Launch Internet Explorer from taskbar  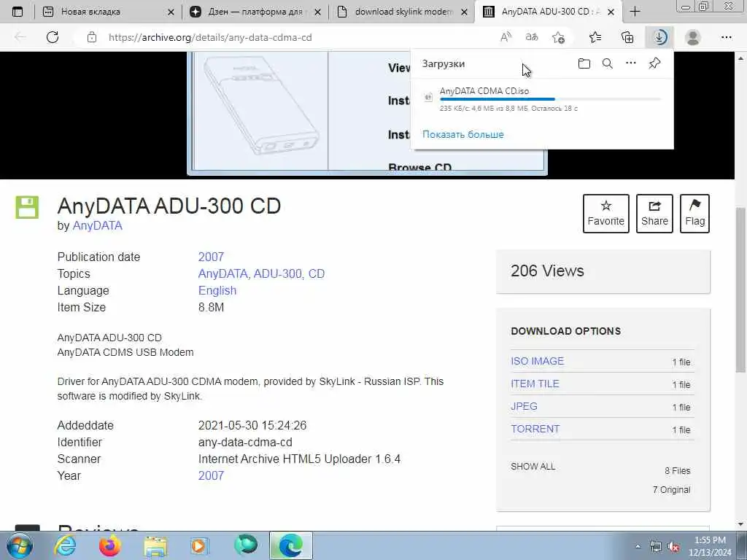point(65,545)
